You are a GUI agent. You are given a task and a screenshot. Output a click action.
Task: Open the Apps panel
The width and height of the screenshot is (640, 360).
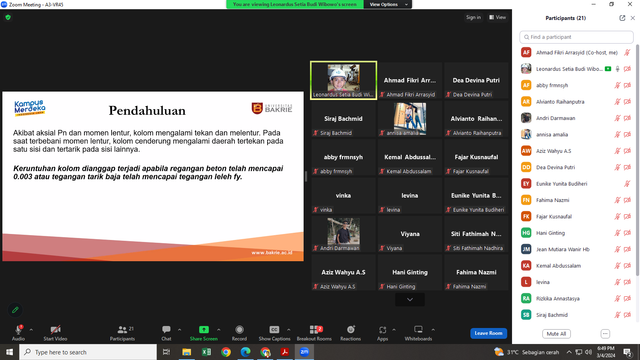pos(382,333)
